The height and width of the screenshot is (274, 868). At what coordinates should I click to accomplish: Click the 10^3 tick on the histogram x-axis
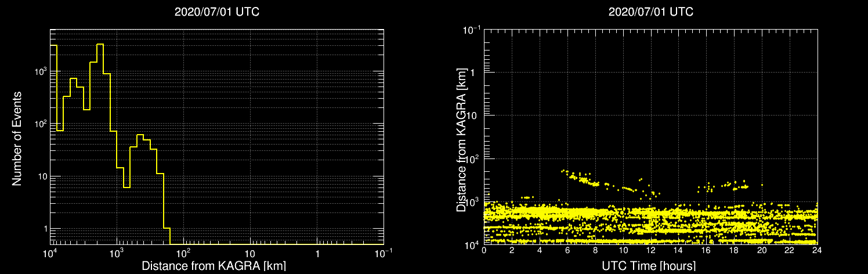117,253
